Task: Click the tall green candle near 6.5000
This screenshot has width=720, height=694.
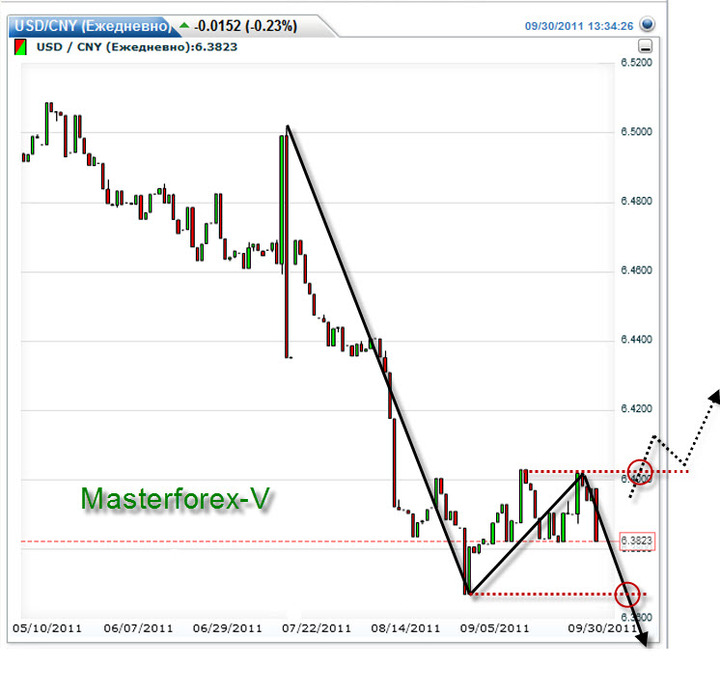Action: 281,200
